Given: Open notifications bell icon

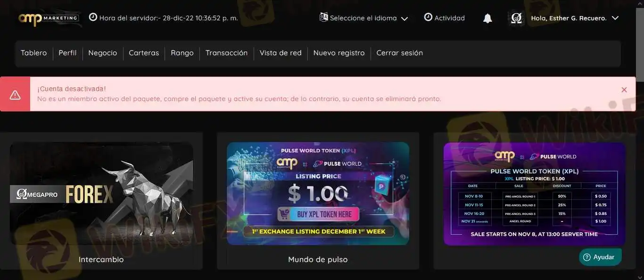Looking at the screenshot, I should (x=487, y=18).
